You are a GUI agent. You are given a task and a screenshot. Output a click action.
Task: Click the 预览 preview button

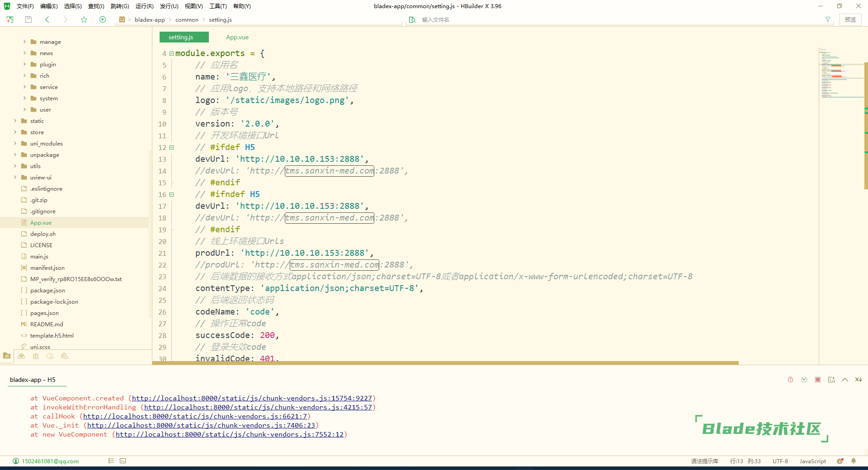coord(850,19)
